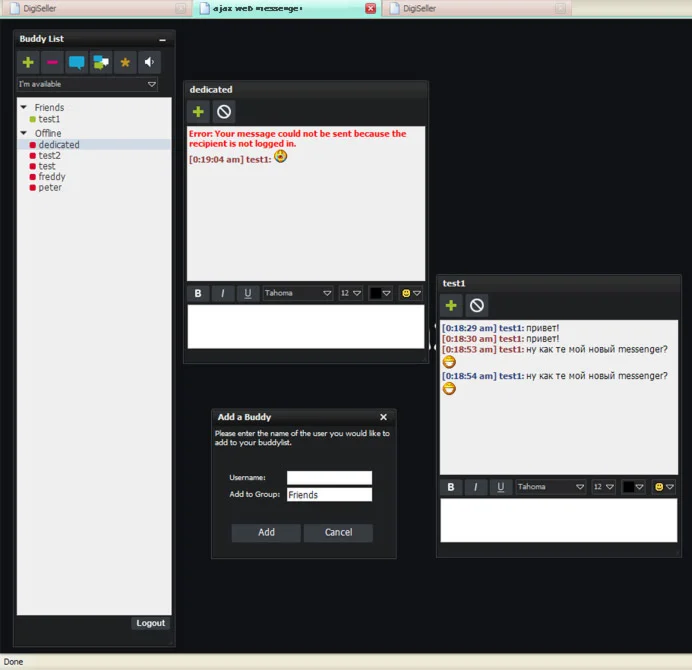This screenshot has height=670, width=692.
Task: Open font size 12 dropdown in dedicated chat
Action: pyautogui.click(x=351, y=293)
